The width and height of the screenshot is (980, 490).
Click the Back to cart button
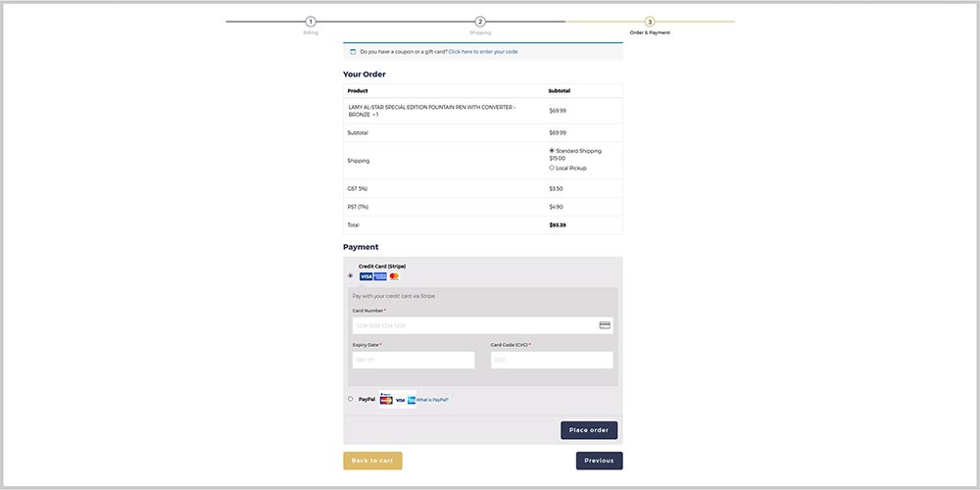(372, 461)
